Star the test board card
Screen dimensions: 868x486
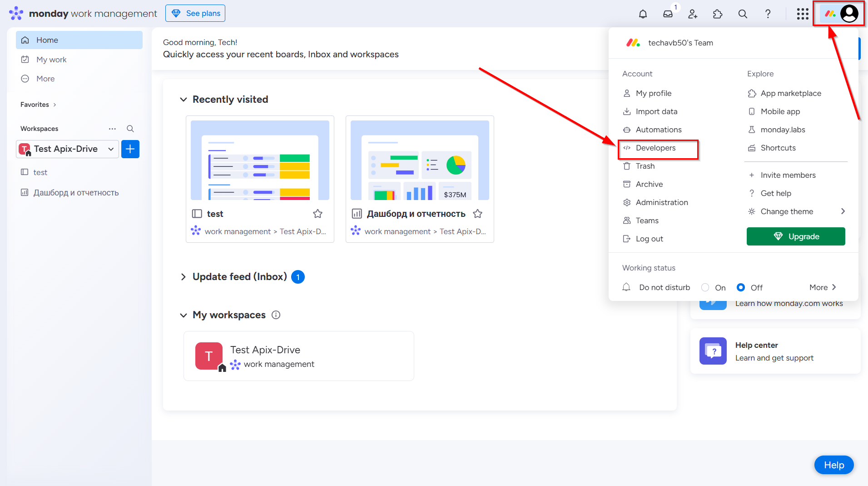point(317,214)
